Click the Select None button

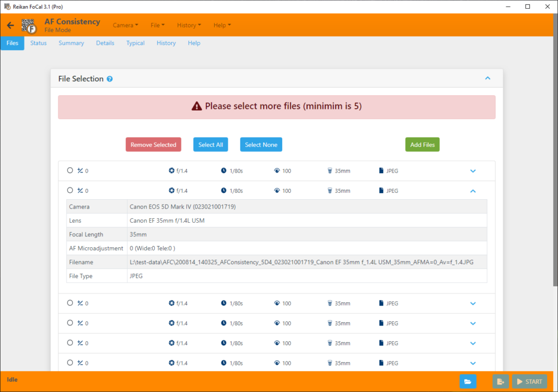261,144
